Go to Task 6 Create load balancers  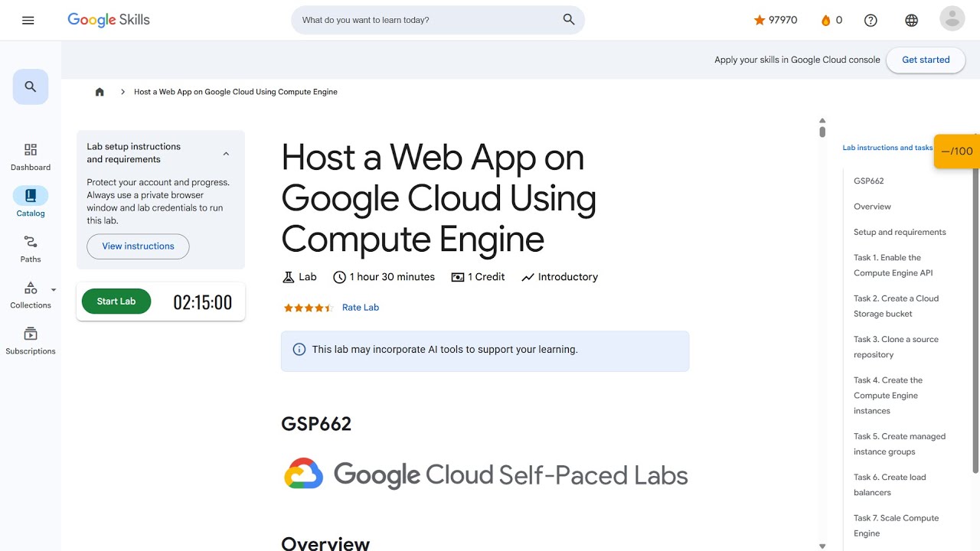coord(890,484)
